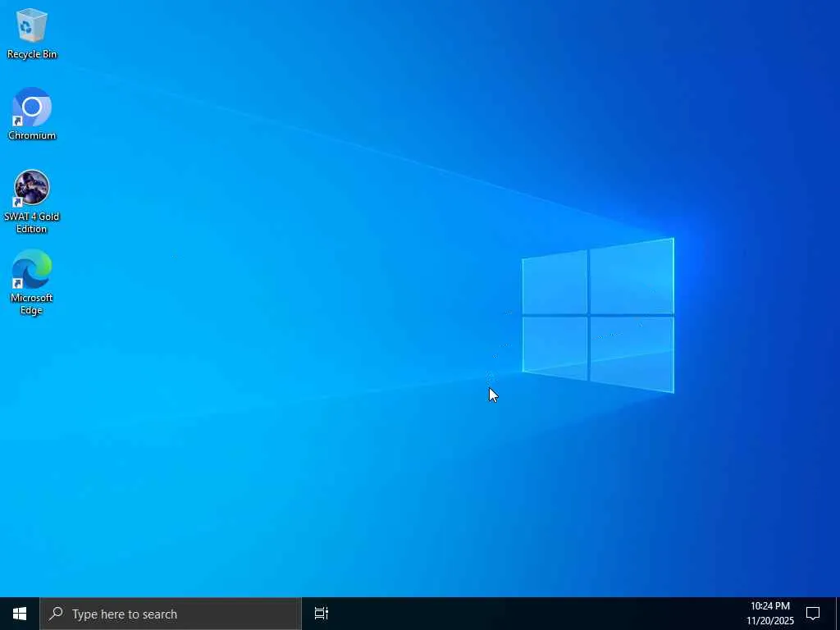Select the Microsoft Edge desktop shortcut
The width and height of the screenshot is (840, 630).
pyautogui.click(x=32, y=283)
